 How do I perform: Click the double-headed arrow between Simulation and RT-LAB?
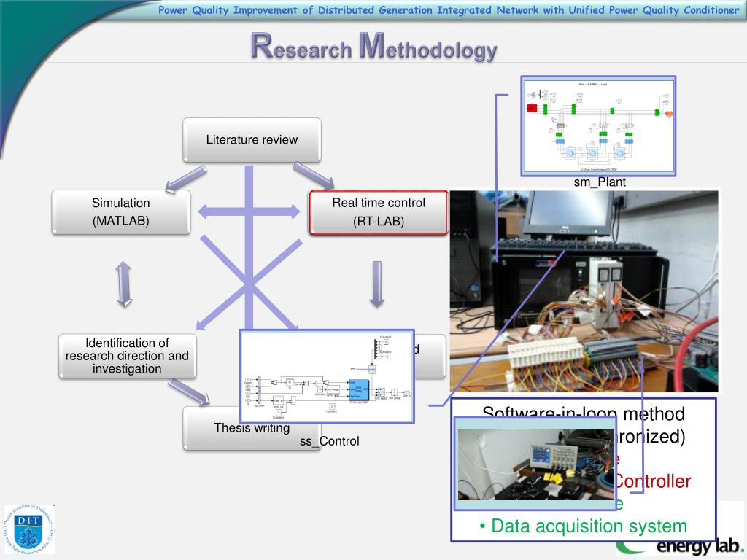coord(249,212)
